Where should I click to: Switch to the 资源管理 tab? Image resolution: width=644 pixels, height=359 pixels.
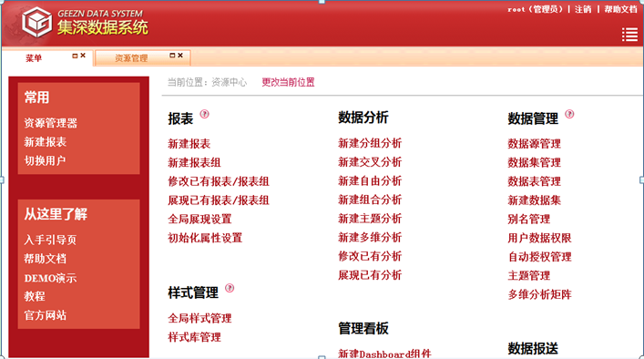pos(131,58)
